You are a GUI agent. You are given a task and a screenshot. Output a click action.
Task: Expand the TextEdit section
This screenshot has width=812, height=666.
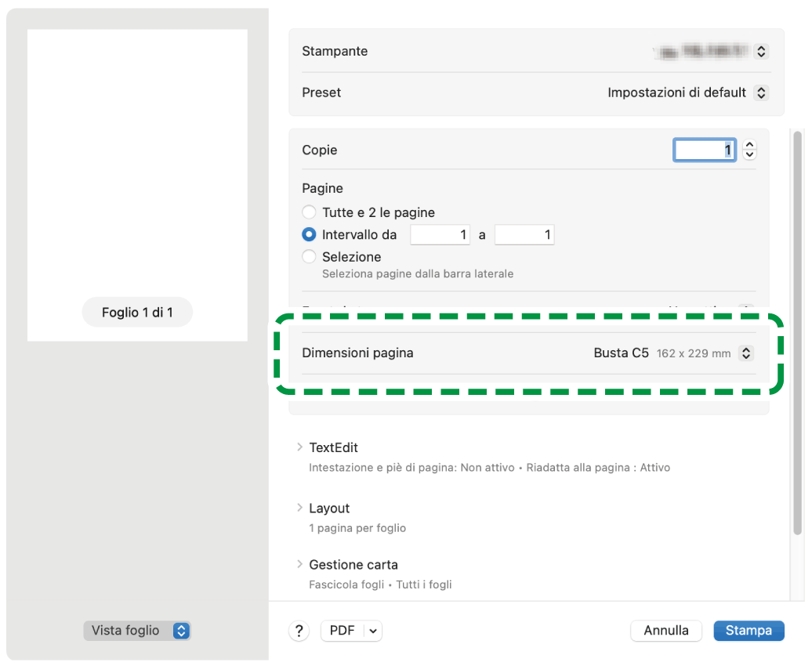[x=299, y=447]
